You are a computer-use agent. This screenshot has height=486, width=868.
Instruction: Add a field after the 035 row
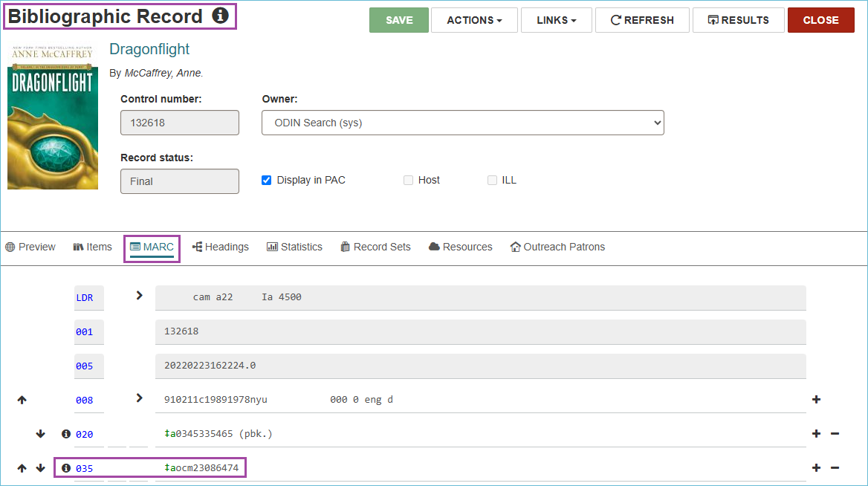(817, 468)
